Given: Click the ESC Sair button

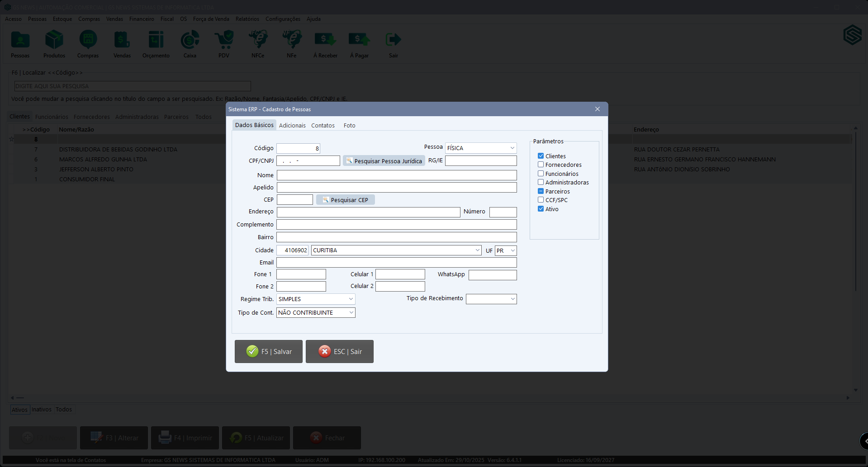Looking at the screenshot, I should pos(340,351).
